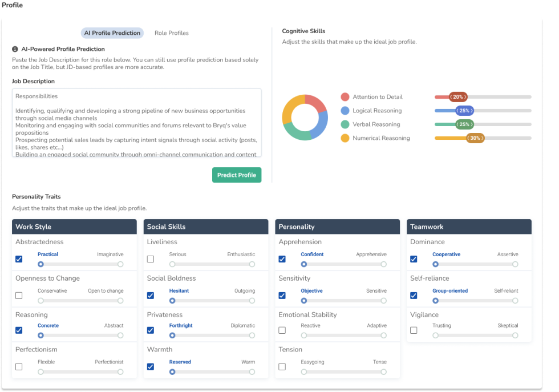Click the 30% Numerical Reasoning slider handle
This screenshot has height=392, width=559.
point(475,138)
